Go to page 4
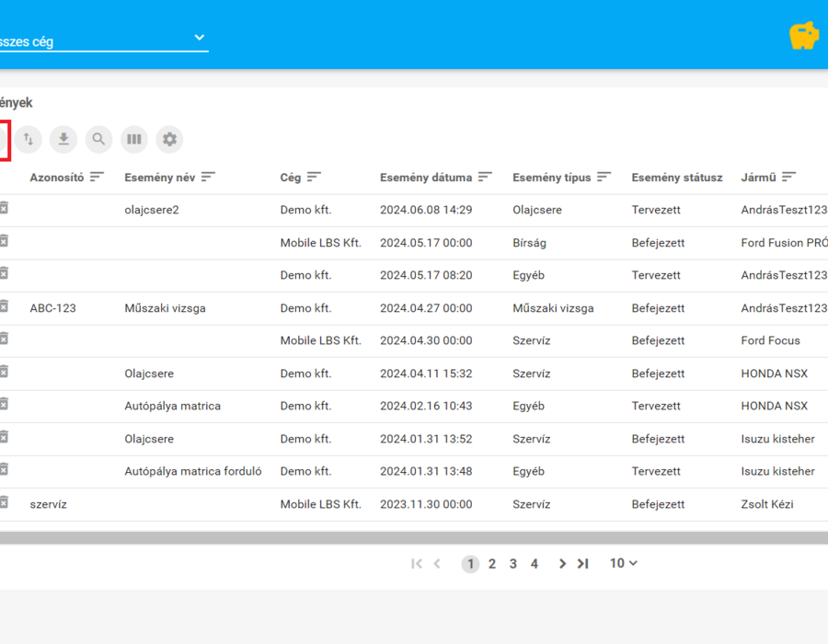 (535, 564)
